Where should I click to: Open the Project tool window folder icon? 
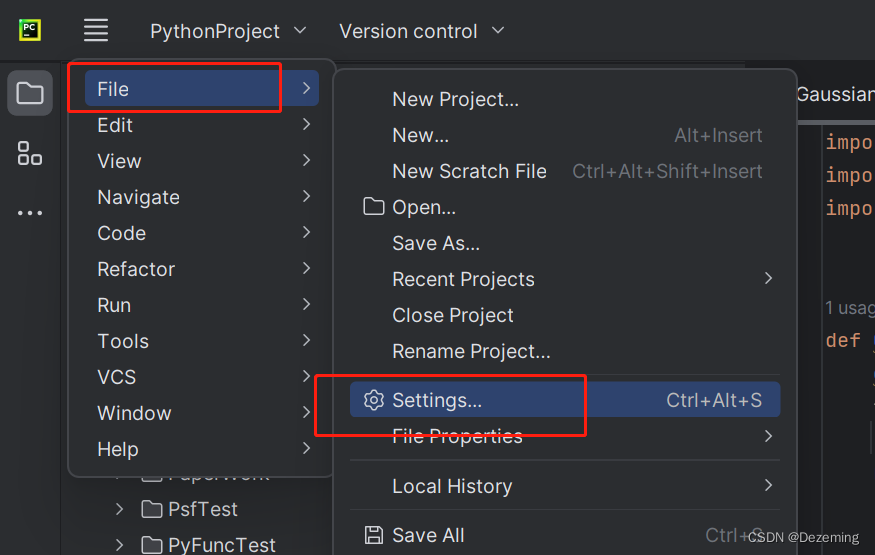tap(30, 94)
